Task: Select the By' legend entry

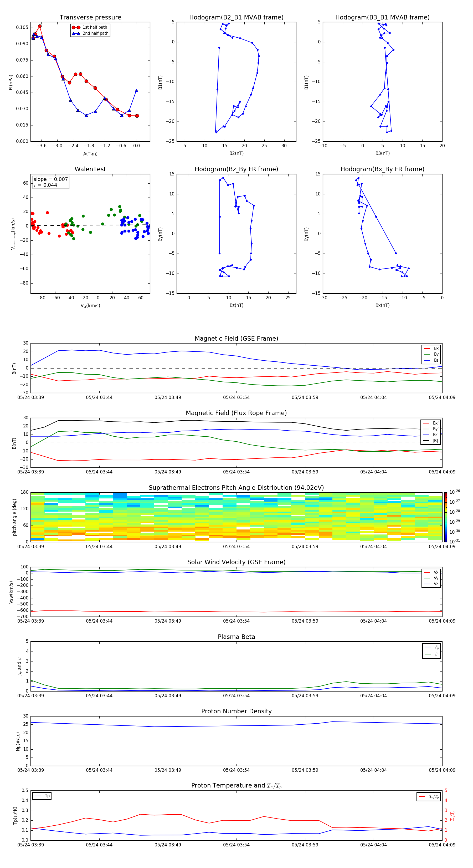Action: (x=431, y=429)
